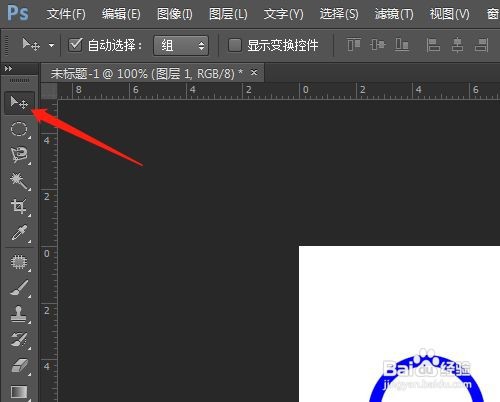Close the 未标题-1 document tab

pyautogui.click(x=254, y=72)
